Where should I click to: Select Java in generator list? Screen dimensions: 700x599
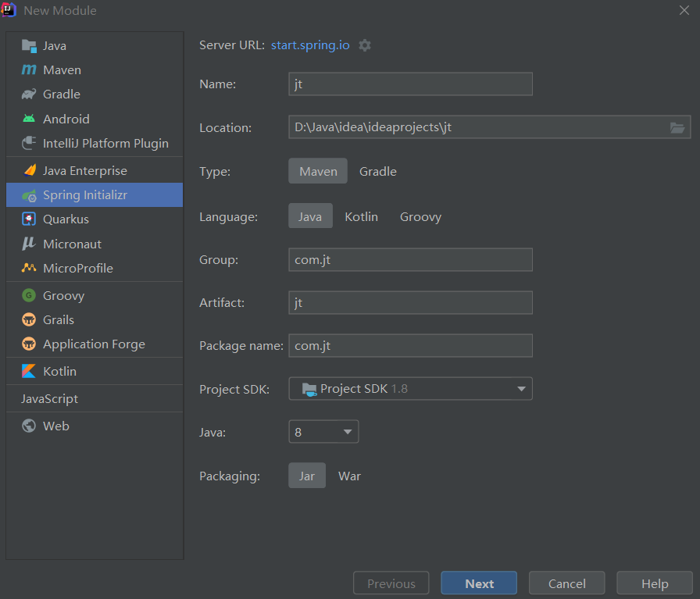(95, 46)
